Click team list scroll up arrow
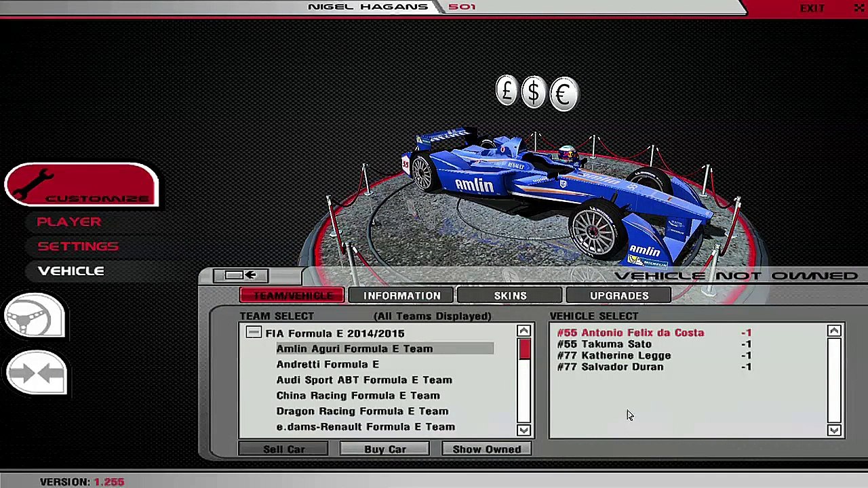868x488 pixels. coord(524,331)
